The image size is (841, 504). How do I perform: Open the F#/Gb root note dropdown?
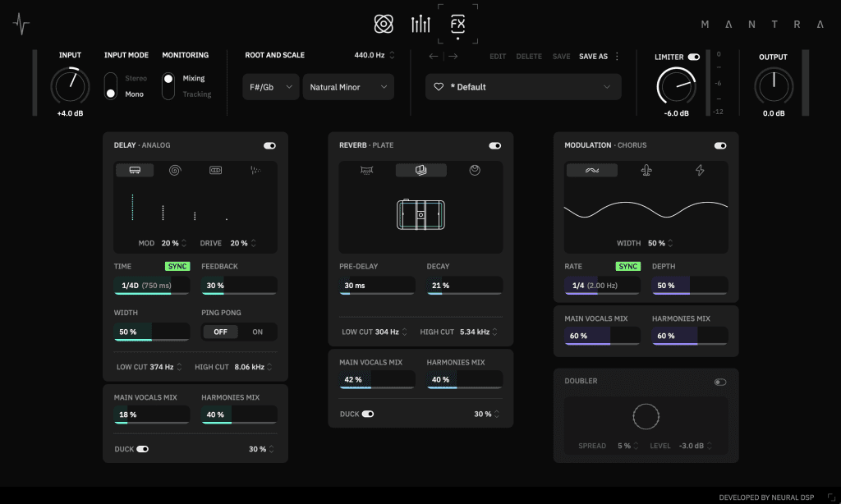(270, 87)
